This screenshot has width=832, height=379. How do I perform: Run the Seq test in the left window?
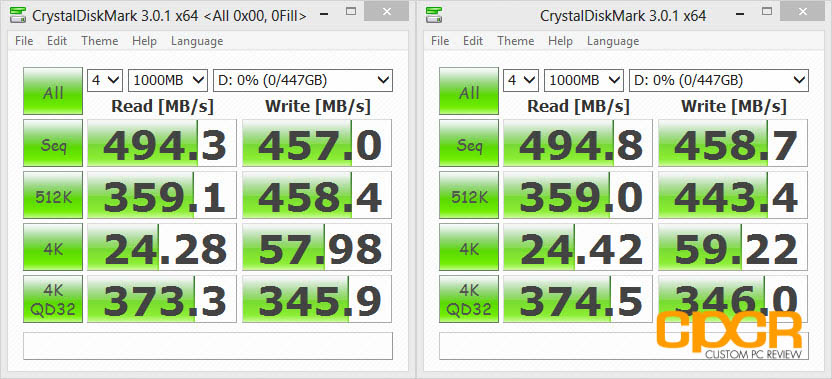tap(53, 143)
